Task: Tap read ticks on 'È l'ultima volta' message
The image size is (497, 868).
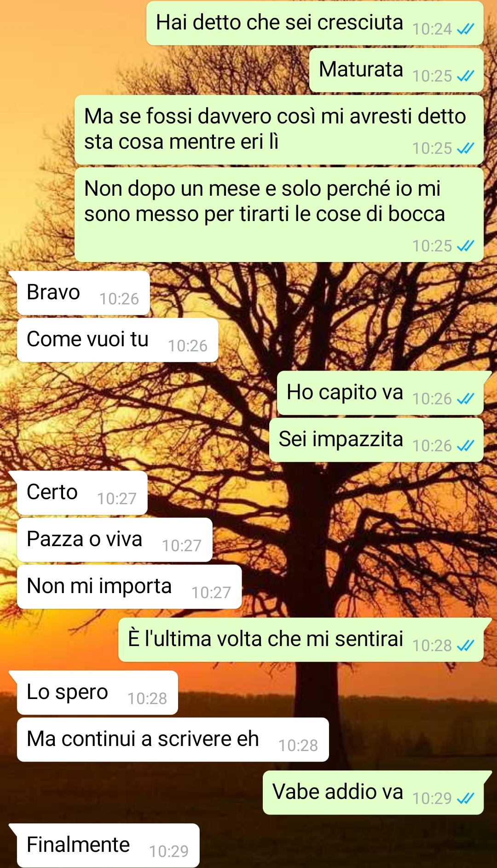Action: tap(465, 646)
